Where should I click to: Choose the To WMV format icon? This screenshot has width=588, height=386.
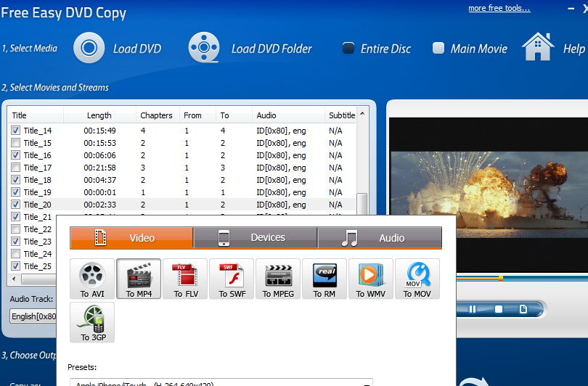pyautogui.click(x=371, y=279)
